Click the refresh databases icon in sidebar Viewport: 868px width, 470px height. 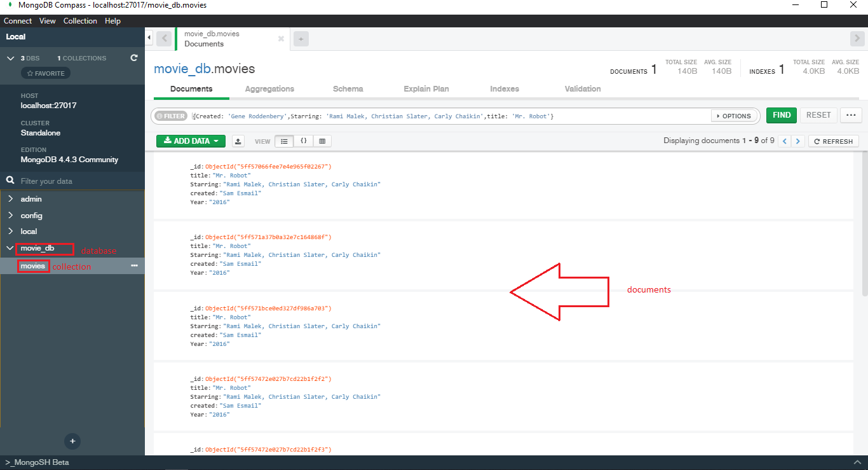pos(134,58)
